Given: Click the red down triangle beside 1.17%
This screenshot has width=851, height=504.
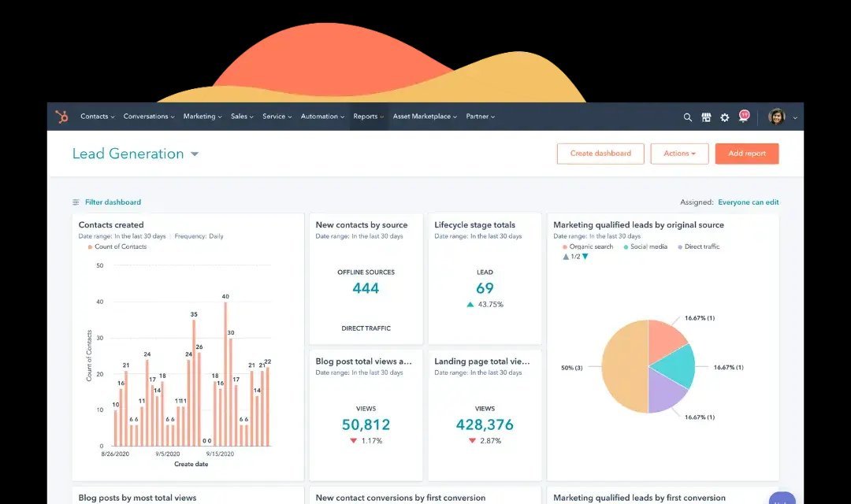Looking at the screenshot, I should [x=353, y=440].
